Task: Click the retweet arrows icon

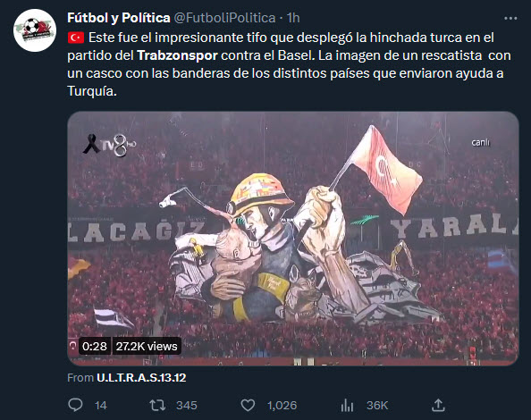Action: click(157, 405)
